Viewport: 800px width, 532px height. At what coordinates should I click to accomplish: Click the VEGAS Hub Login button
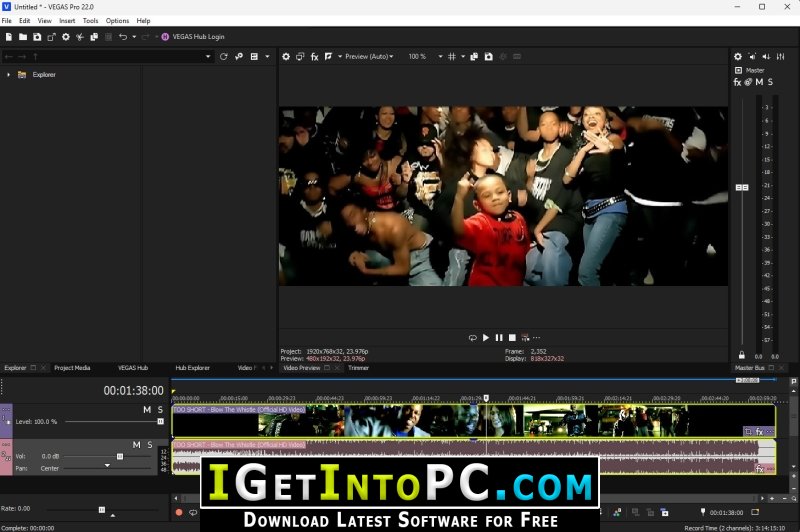(x=193, y=37)
